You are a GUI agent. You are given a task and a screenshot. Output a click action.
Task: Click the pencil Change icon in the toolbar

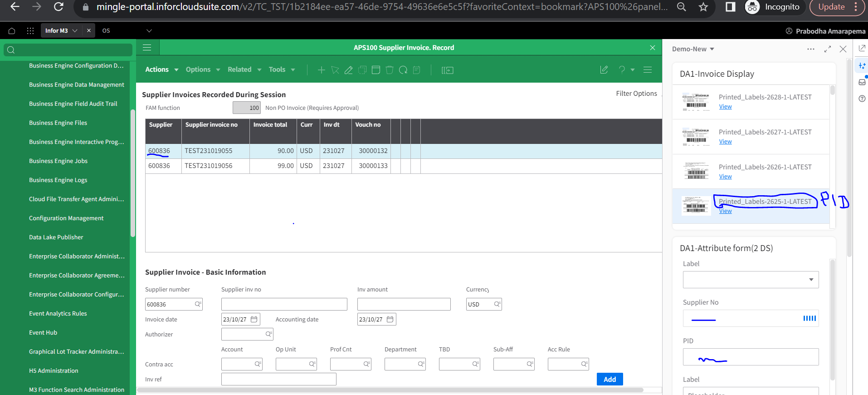pos(348,70)
